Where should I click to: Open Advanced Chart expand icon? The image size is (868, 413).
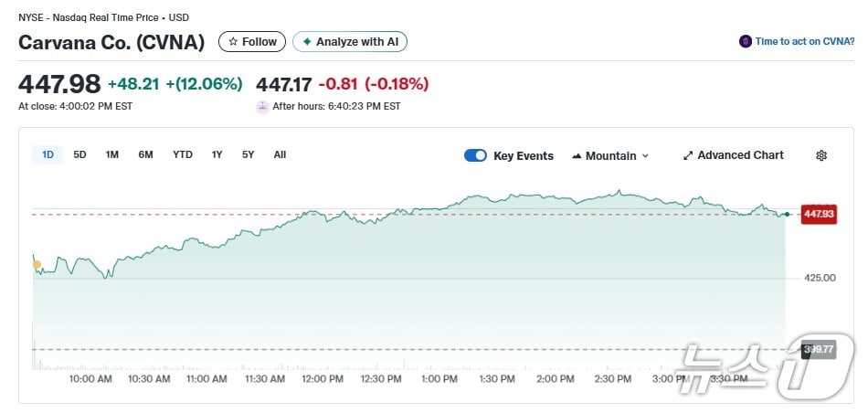[x=688, y=155]
